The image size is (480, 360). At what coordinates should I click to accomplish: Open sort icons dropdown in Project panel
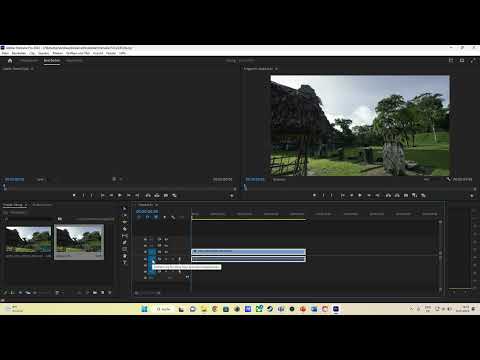[58, 293]
